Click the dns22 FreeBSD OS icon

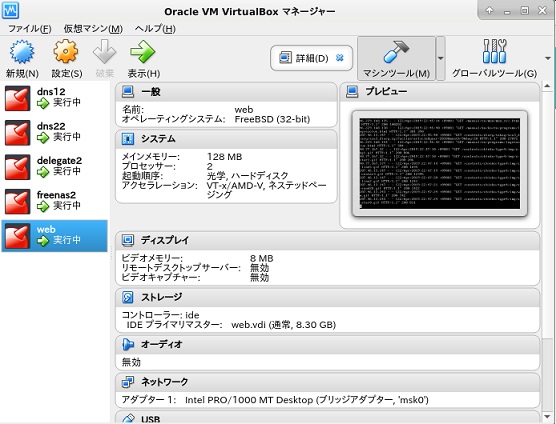17,133
